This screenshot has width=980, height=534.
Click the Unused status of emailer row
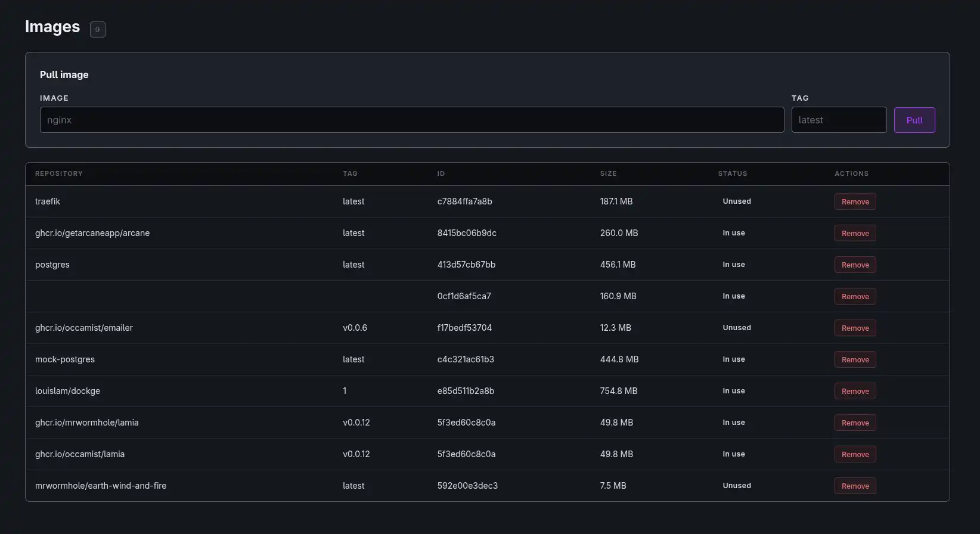[737, 328]
